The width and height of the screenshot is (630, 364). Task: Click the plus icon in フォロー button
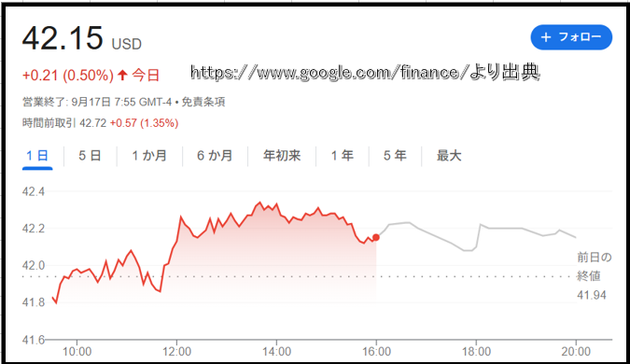click(546, 37)
